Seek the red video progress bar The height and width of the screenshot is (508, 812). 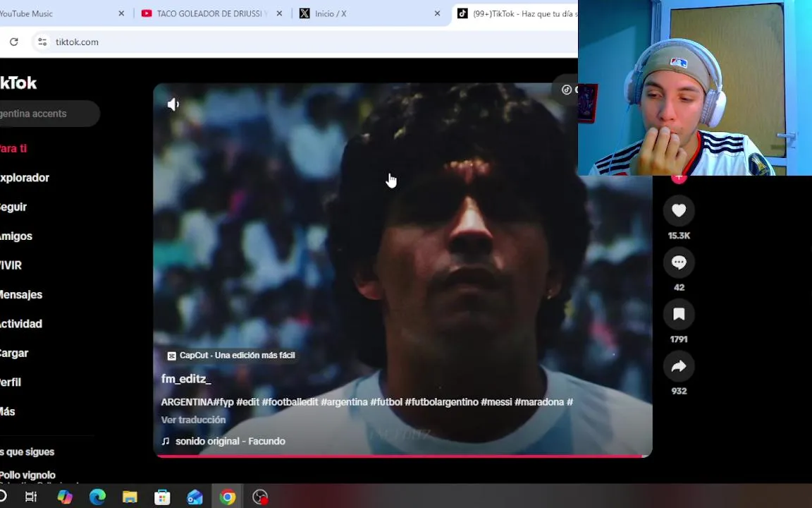[402, 456]
